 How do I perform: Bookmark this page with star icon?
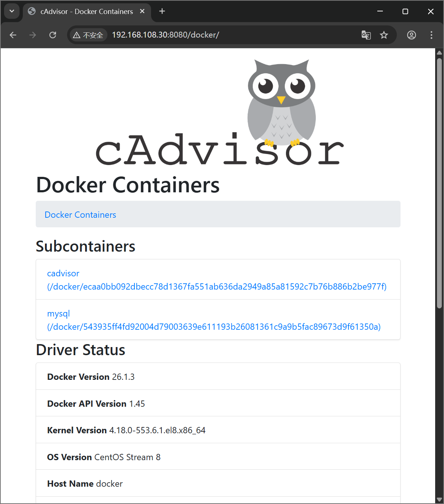[x=384, y=35]
